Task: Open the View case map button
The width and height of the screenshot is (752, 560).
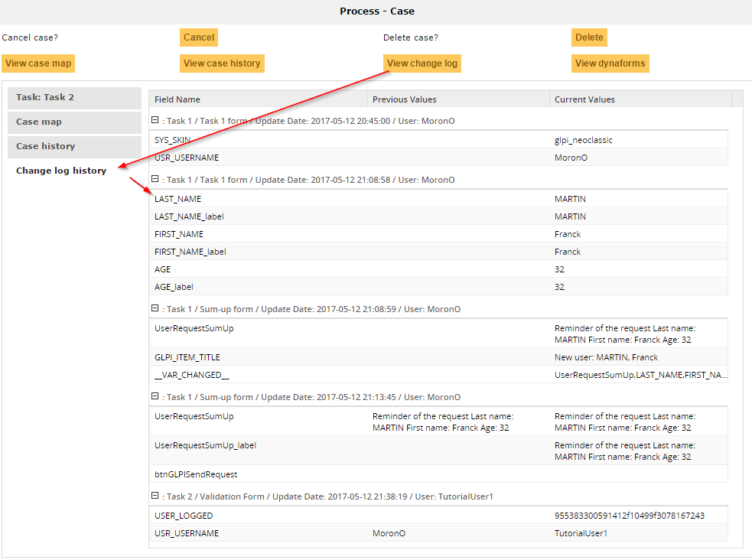Action: coord(38,63)
